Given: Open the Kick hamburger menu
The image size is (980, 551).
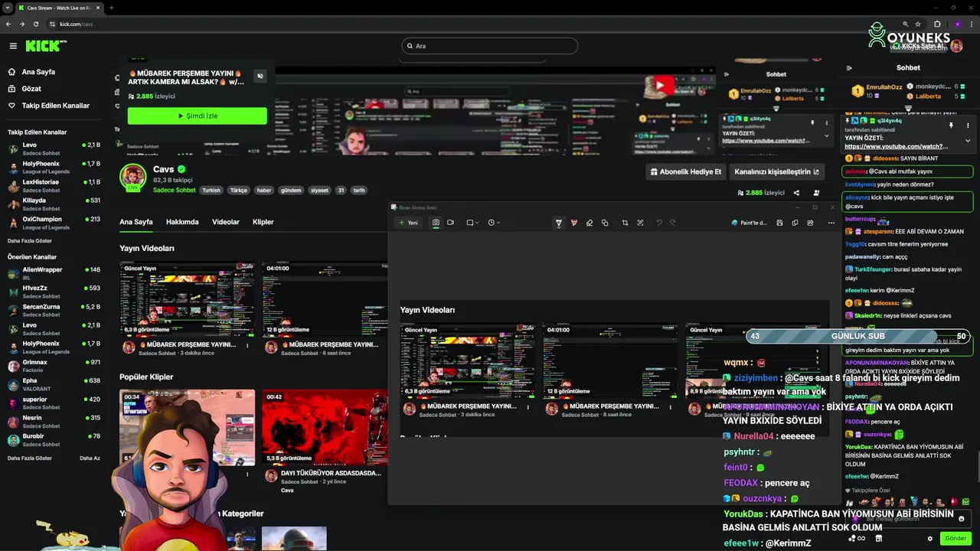Looking at the screenshot, I should (x=13, y=46).
